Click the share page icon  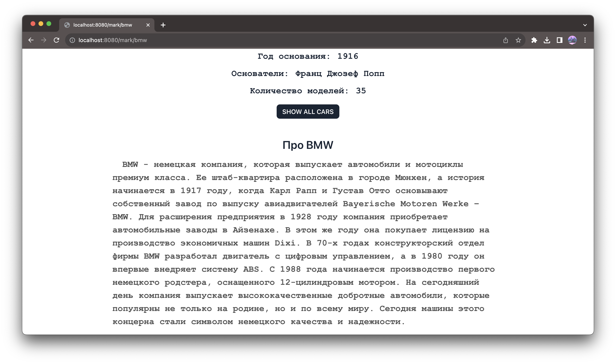(x=505, y=40)
